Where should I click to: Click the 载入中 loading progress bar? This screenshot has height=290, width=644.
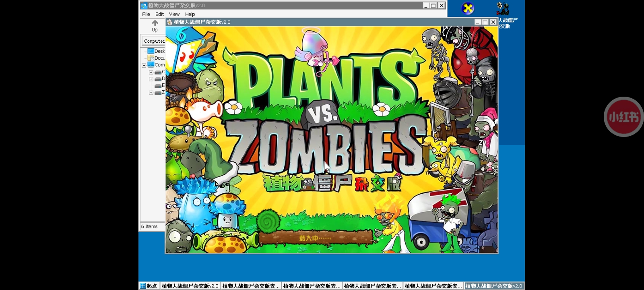(316, 238)
